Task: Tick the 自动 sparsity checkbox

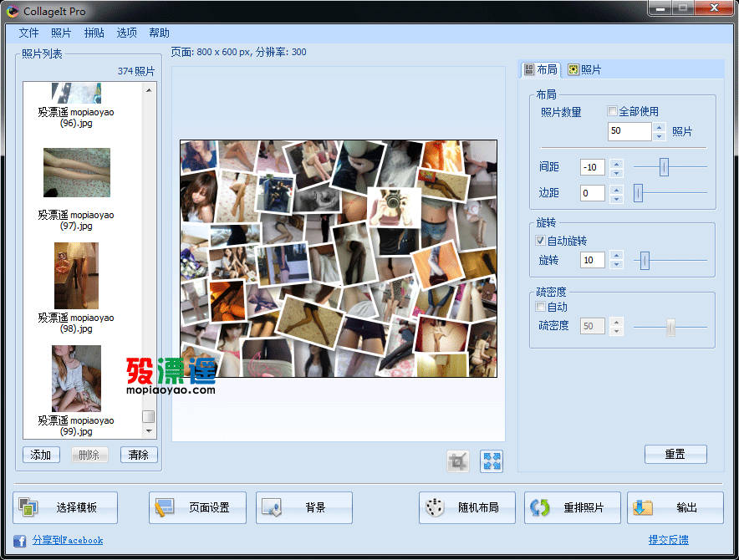Action: [540, 307]
